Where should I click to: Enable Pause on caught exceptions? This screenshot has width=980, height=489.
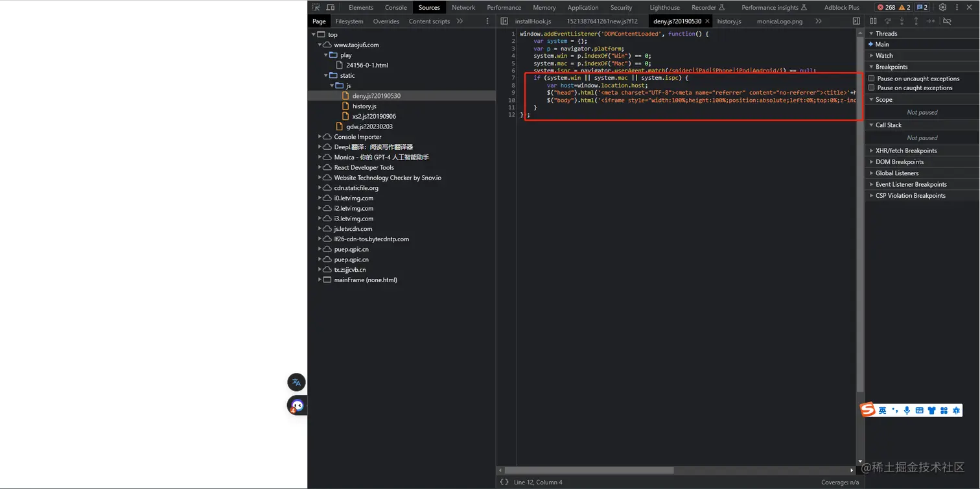click(x=872, y=88)
